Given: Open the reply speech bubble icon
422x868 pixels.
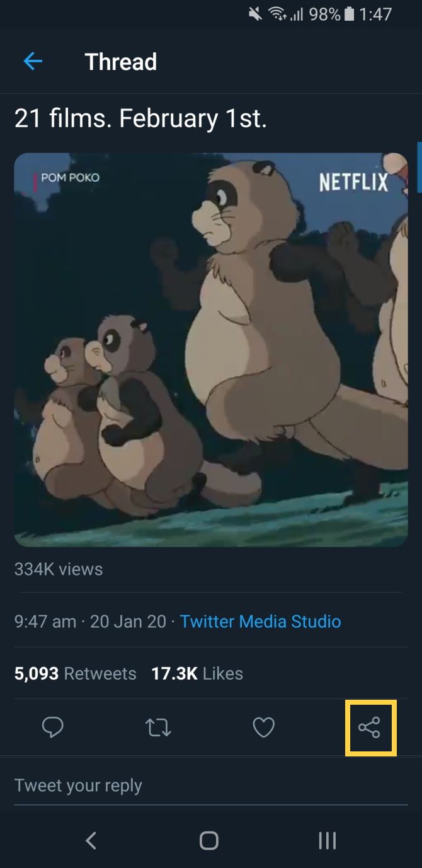Looking at the screenshot, I should click(x=52, y=728).
